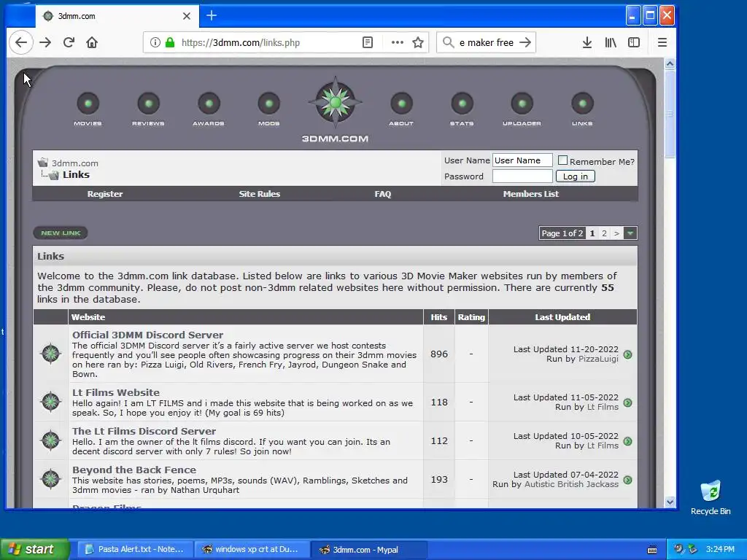
Task: Click green arrow for Lt Films Website row
Action: (628, 402)
